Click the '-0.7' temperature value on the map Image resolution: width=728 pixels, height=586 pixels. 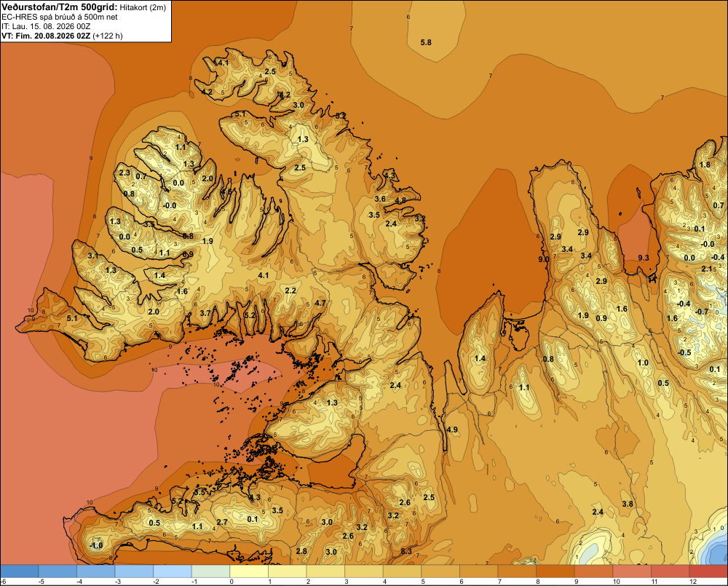702,312
